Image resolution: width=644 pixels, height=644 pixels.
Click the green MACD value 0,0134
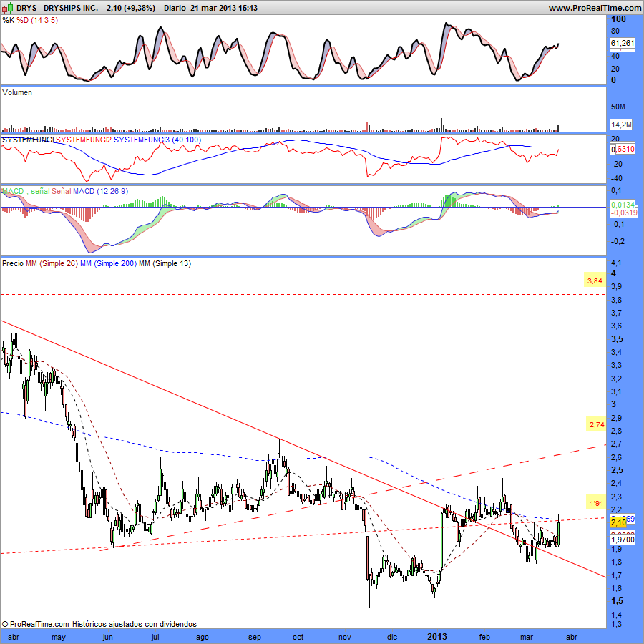623,205
